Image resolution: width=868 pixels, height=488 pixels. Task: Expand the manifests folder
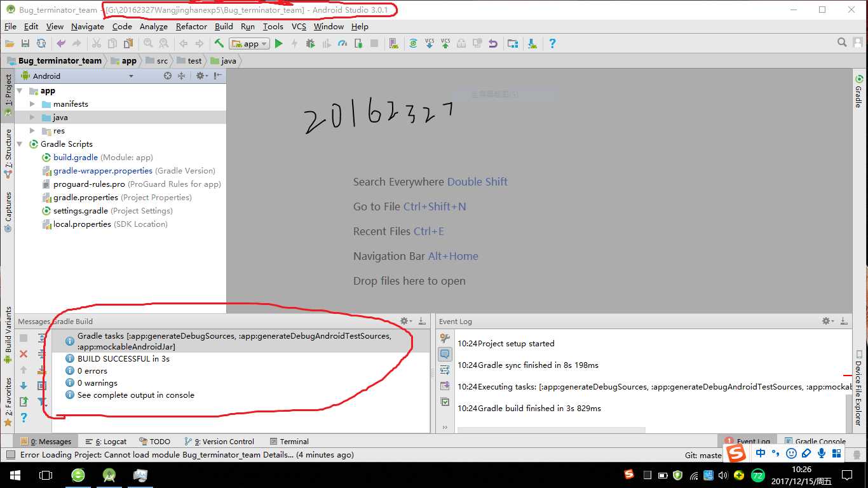pyautogui.click(x=32, y=104)
